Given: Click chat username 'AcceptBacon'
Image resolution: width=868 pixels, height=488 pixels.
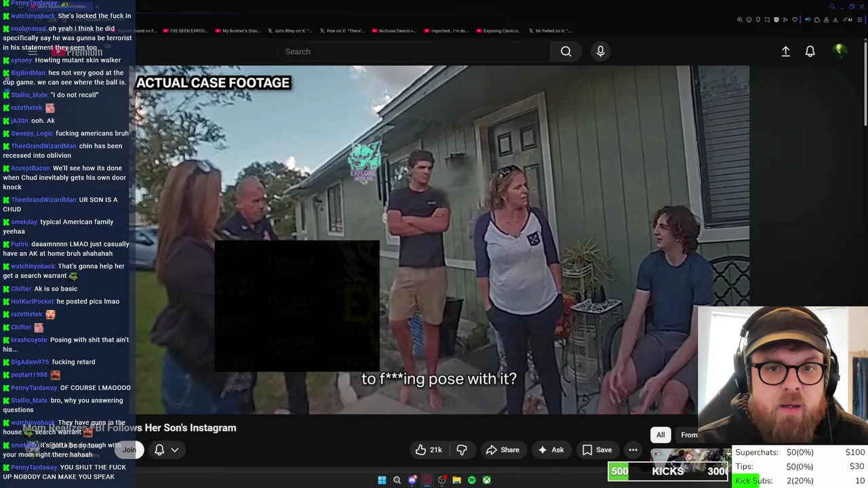Looking at the screenshot, I should [31, 168].
